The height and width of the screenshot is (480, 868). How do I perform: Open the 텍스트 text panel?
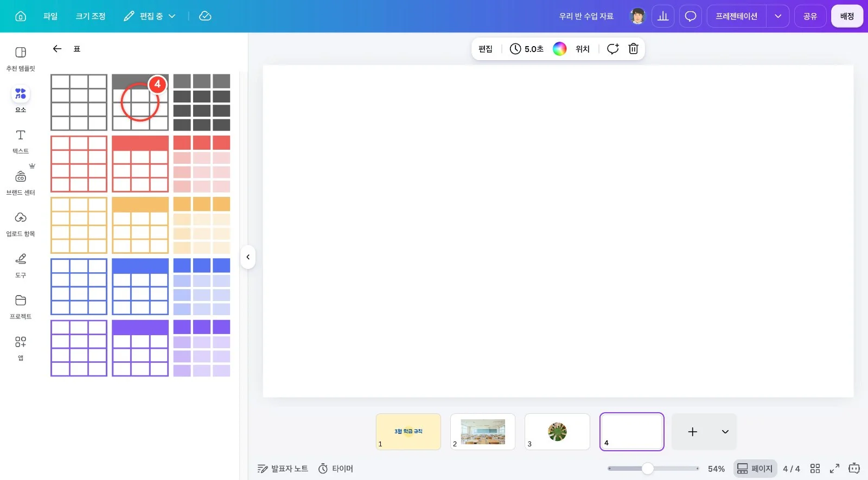click(21, 141)
